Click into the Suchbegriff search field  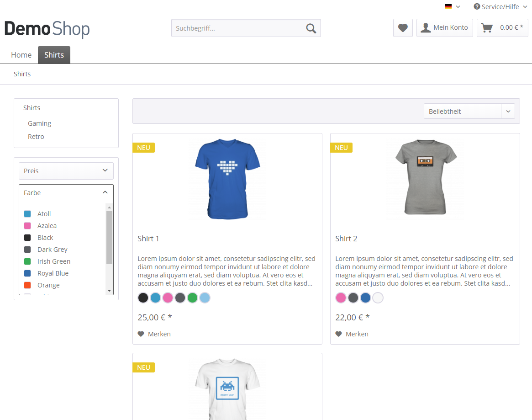(x=237, y=28)
